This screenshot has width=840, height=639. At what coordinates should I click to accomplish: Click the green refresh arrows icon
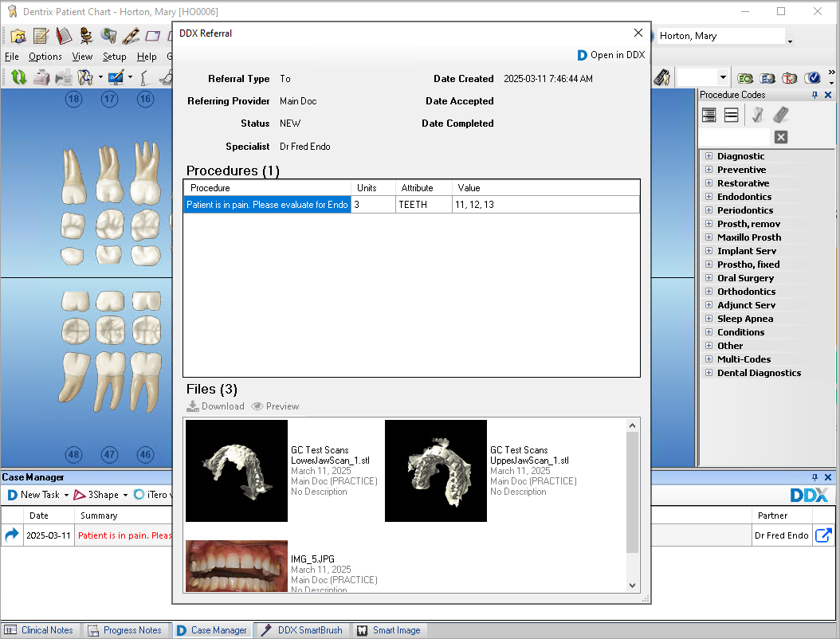tap(19, 77)
